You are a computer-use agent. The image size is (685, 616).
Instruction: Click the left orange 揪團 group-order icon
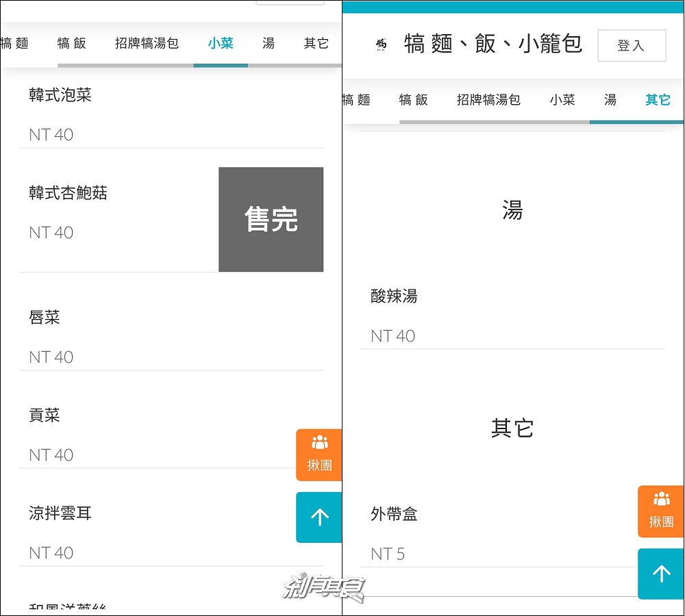pyautogui.click(x=319, y=454)
